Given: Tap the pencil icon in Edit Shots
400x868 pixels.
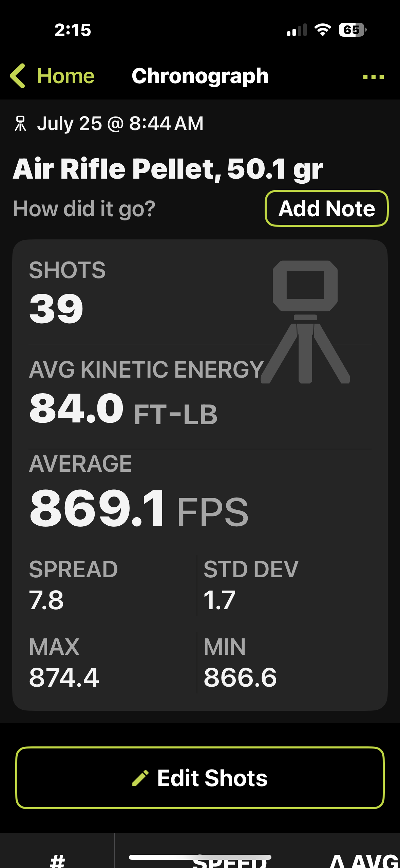Looking at the screenshot, I should pyautogui.click(x=140, y=778).
